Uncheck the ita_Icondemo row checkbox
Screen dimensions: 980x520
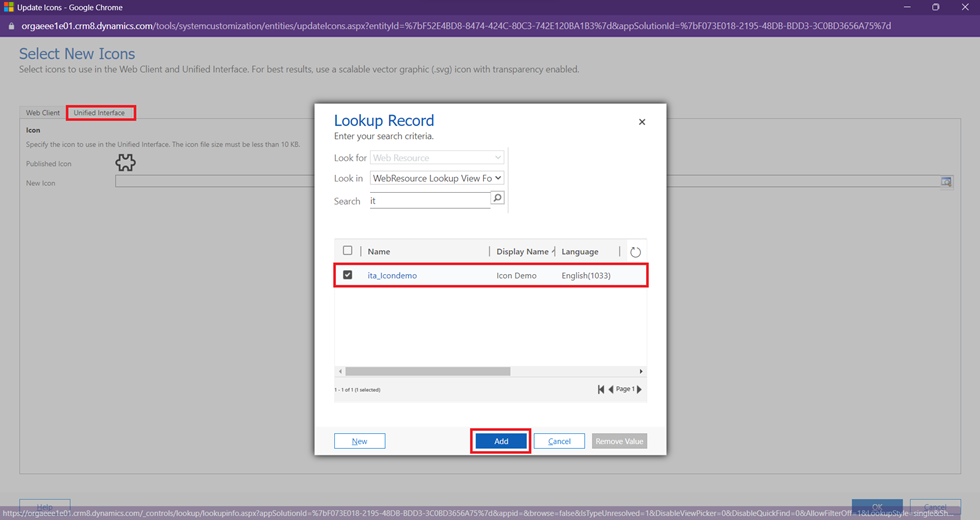click(x=348, y=275)
